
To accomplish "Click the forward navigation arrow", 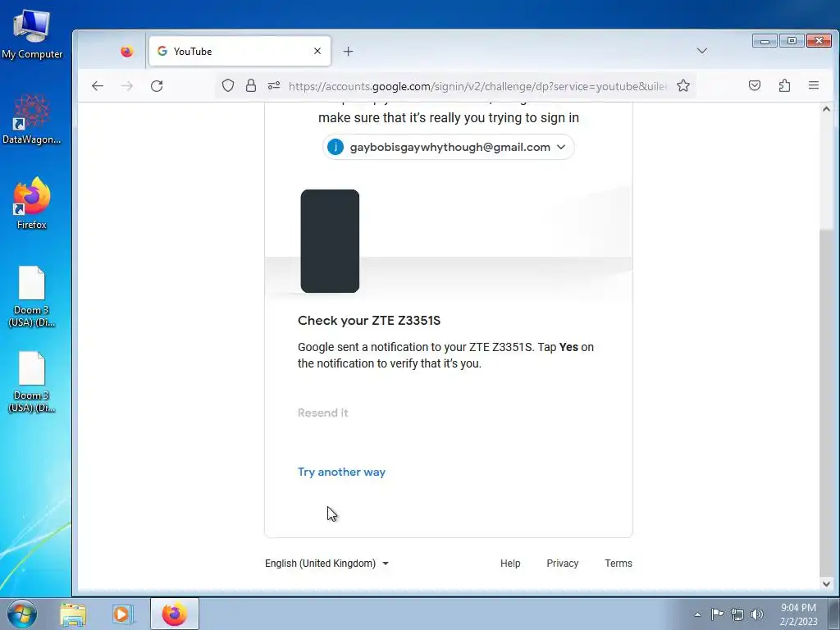I will 127,85.
